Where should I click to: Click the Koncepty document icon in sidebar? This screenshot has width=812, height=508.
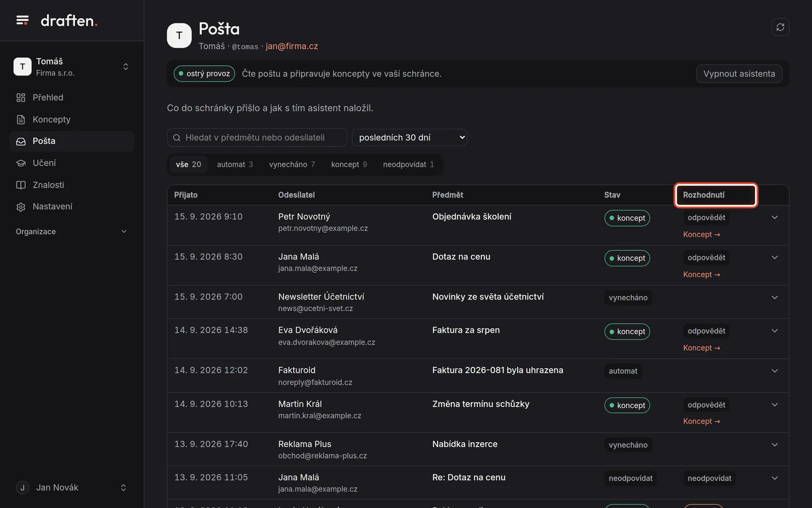21,120
